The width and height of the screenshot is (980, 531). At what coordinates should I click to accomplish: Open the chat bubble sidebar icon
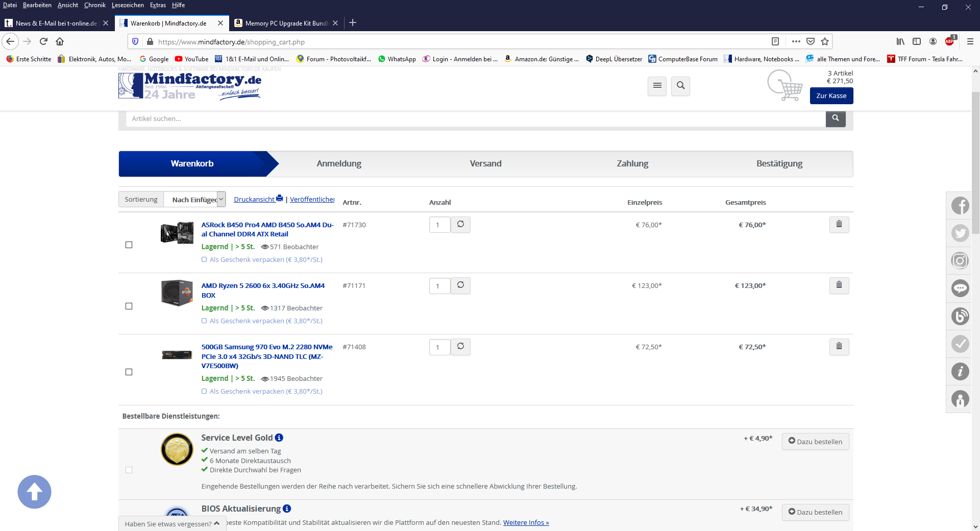coord(960,288)
